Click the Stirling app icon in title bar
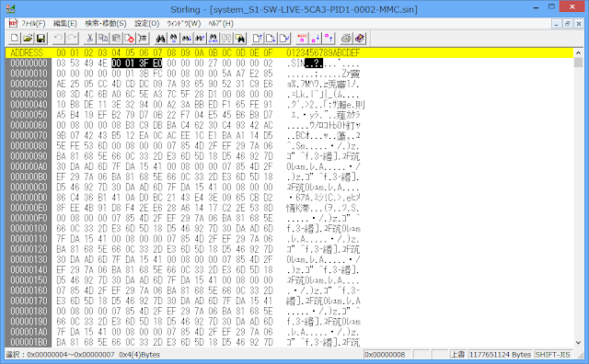589x364 pixels. [11, 8]
